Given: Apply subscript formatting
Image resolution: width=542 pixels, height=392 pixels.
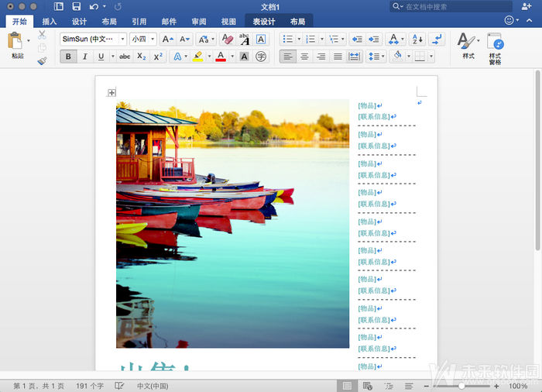Looking at the screenshot, I should coord(141,57).
